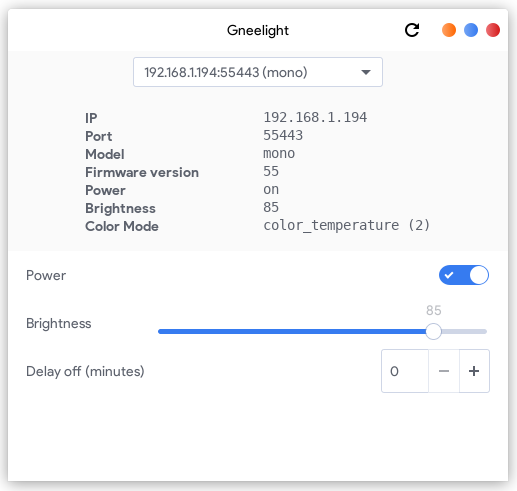Click the Brightness info value 85
The image size is (517, 491).
click(x=271, y=207)
